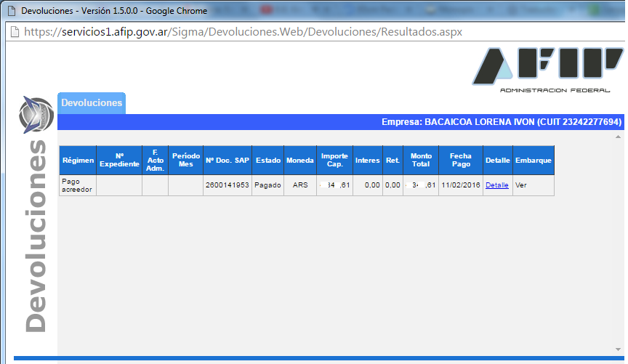Viewport: 628px width, 364px height.
Task: Click the Moneda column header
Action: tap(300, 160)
